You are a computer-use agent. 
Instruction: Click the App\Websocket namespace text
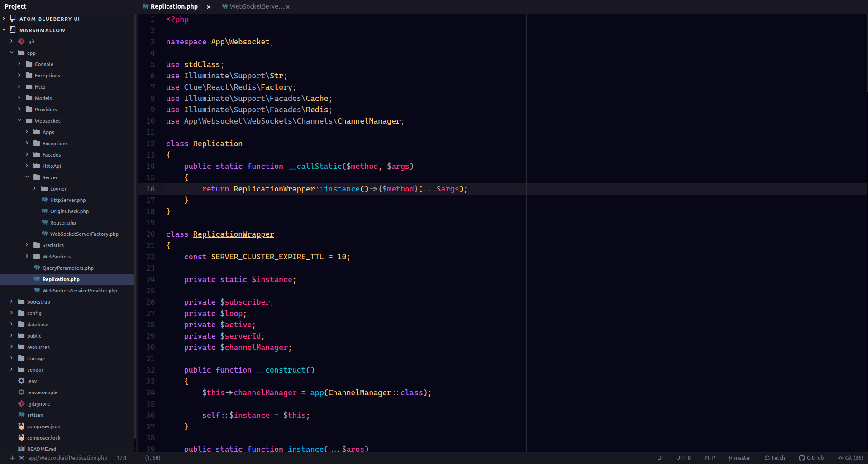pyautogui.click(x=240, y=42)
